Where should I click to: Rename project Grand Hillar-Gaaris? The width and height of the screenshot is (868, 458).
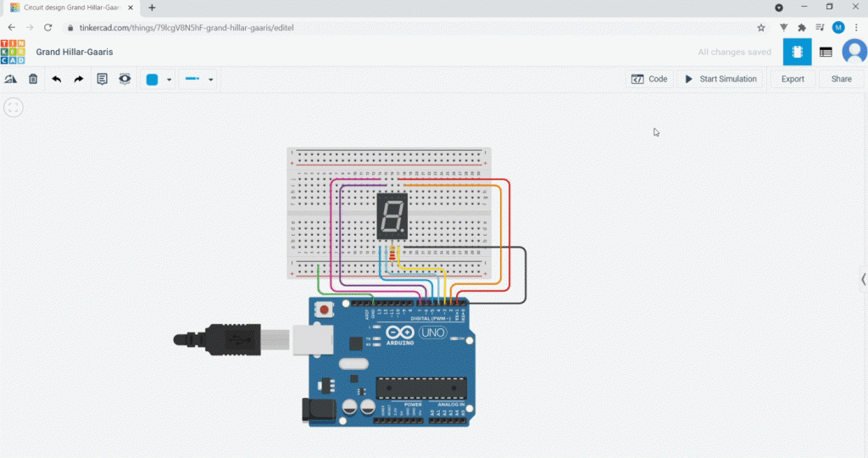coord(75,52)
